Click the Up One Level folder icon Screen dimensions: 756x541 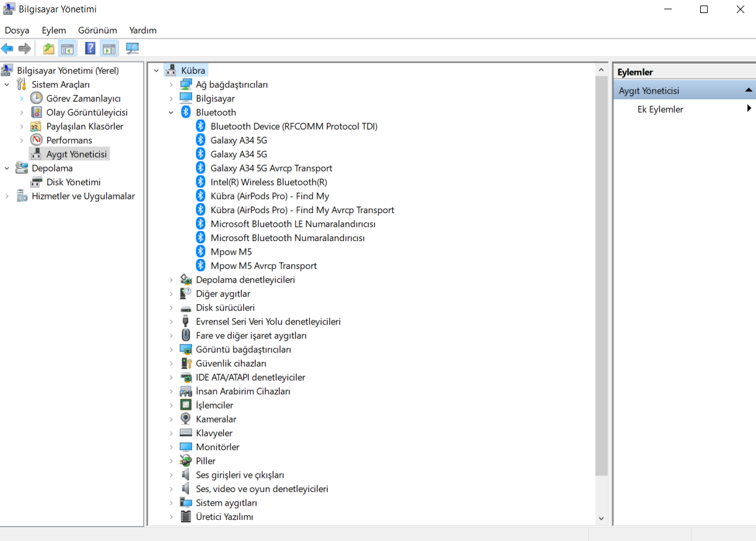[x=48, y=48]
